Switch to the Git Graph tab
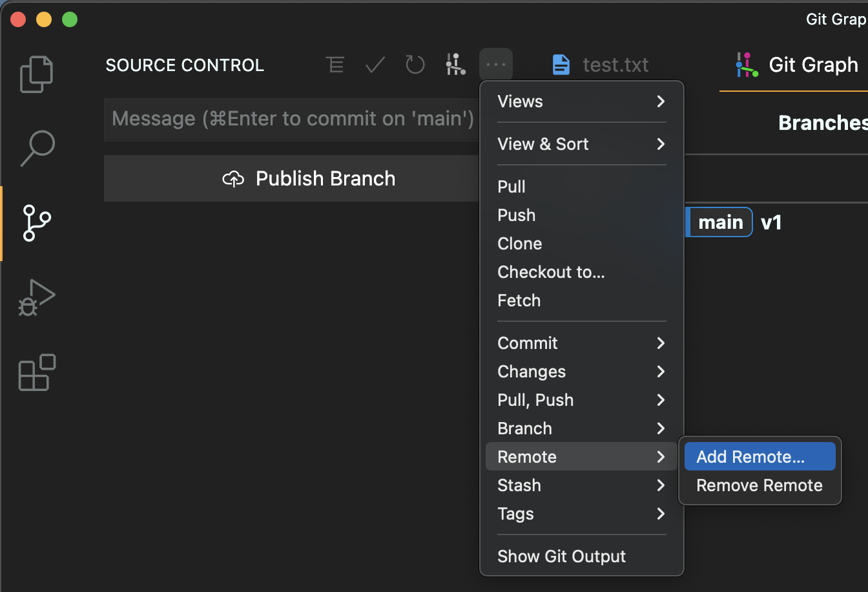Screen dimensions: 868x592 798,65
